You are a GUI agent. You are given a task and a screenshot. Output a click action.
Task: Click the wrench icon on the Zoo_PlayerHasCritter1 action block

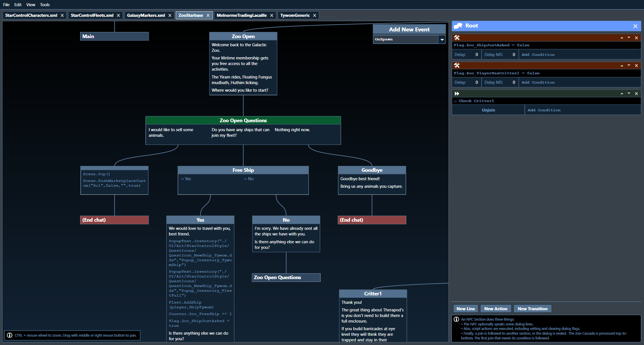pos(457,65)
